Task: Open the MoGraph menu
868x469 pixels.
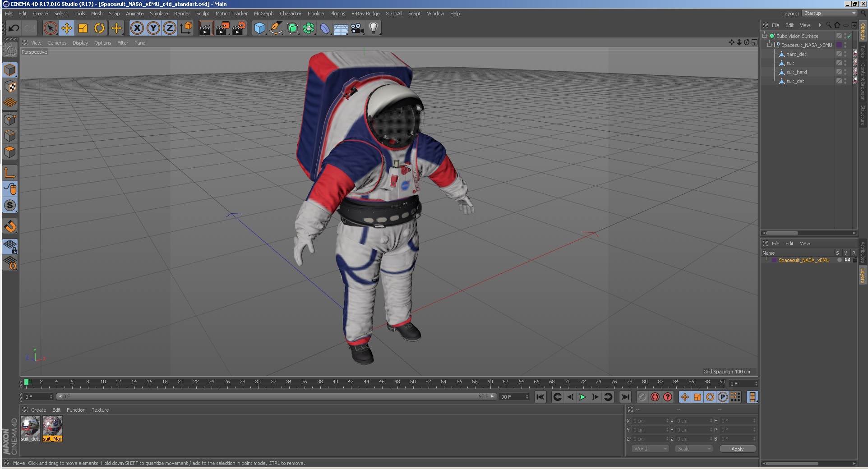Action: pos(263,14)
